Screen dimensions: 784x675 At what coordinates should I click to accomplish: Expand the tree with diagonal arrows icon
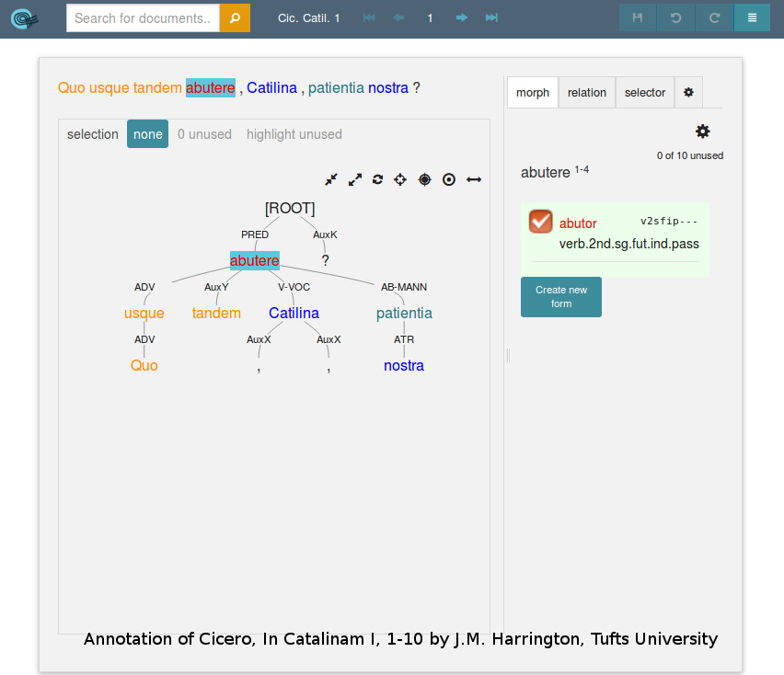[355, 179]
